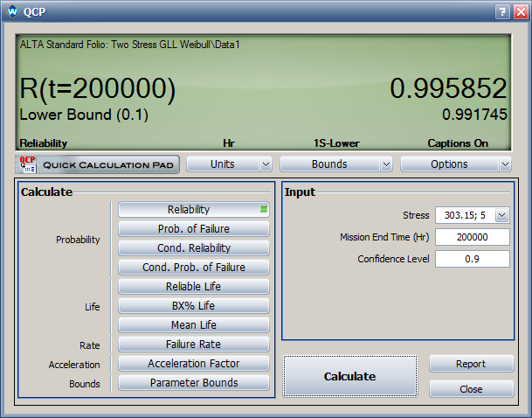The height and width of the screenshot is (418, 532).
Task: Click the Close button
Action: click(x=471, y=389)
